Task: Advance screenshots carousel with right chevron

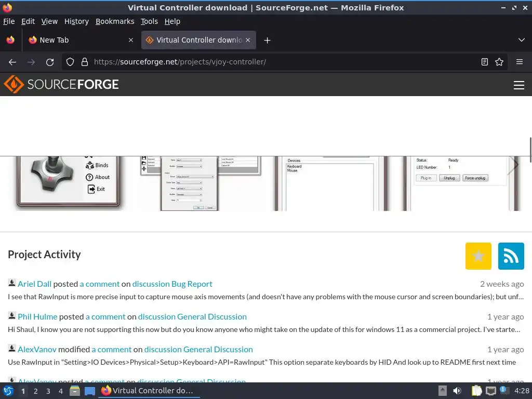Action: click(514, 165)
